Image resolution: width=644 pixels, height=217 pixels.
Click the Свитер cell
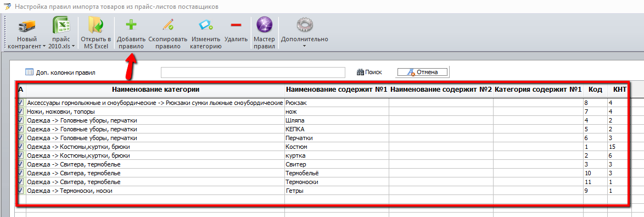337,164
